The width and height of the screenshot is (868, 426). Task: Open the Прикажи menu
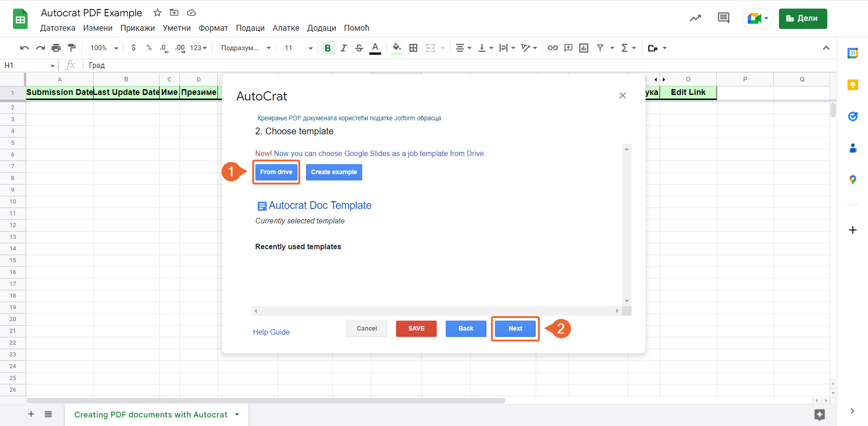(x=137, y=28)
